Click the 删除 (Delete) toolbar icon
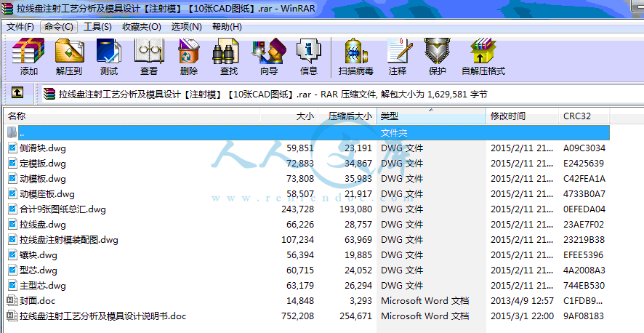The height and width of the screenshot is (333, 644). (188, 51)
